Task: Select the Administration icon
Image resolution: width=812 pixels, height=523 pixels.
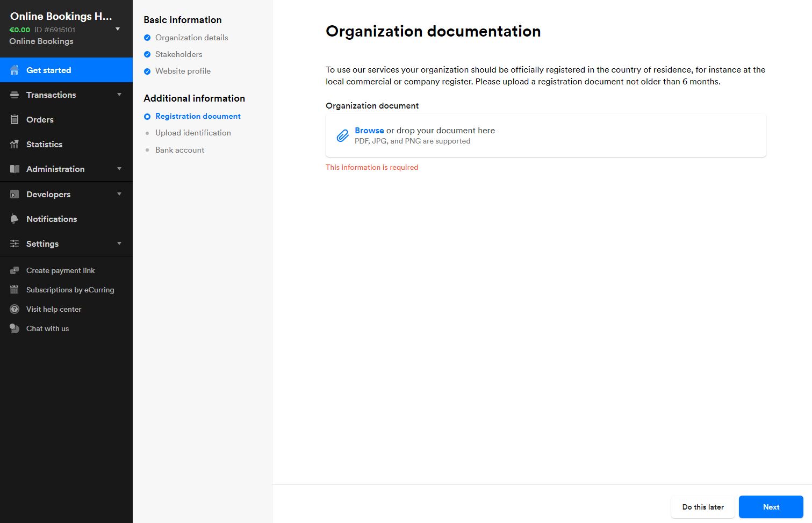Action: (15, 169)
